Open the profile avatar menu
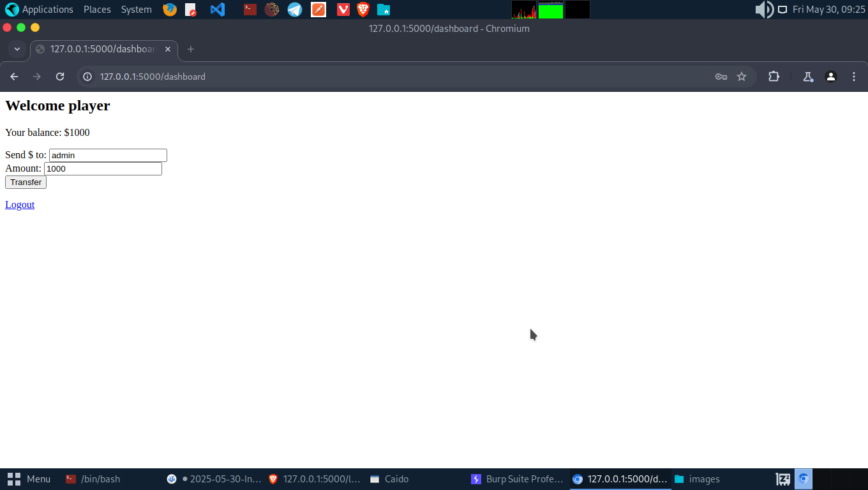 [x=831, y=77]
